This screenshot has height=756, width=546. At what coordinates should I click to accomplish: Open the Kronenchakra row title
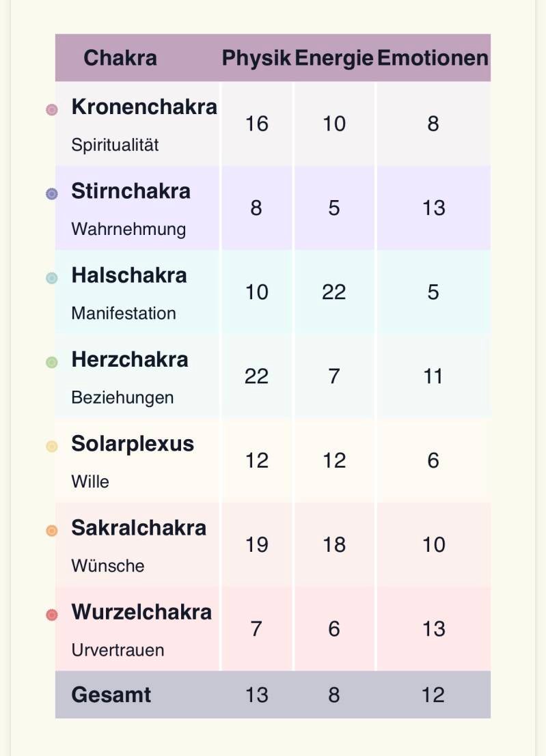(144, 107)
